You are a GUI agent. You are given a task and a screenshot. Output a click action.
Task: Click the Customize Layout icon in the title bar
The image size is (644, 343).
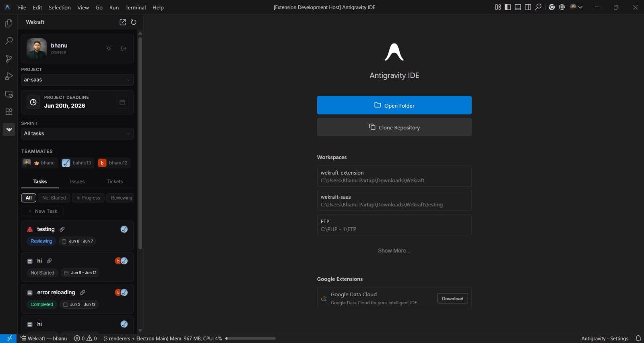coord(498,7)
